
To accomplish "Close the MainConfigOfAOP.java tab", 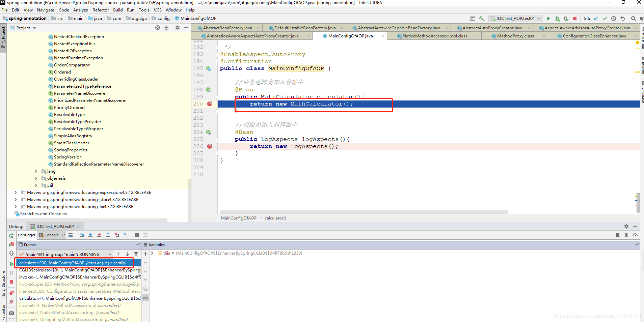I will coord(383,36).
